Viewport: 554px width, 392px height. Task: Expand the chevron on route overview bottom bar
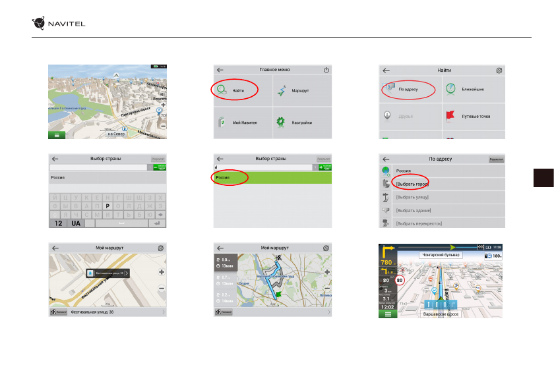coord(329,312)
